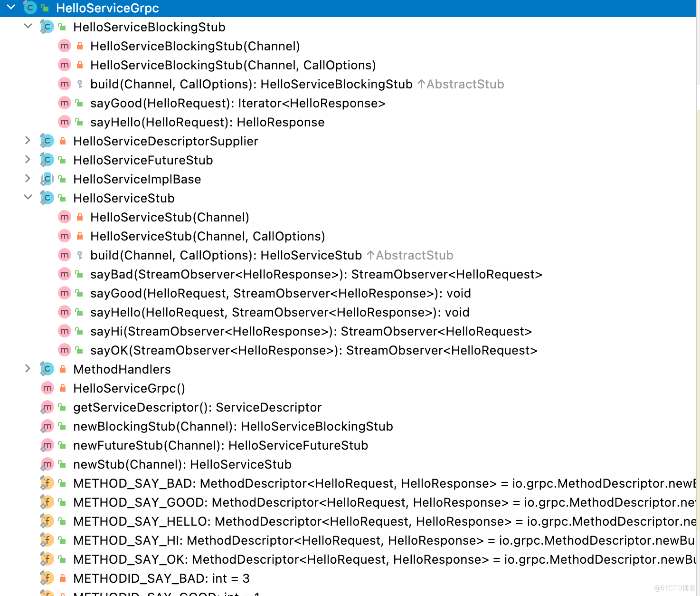Click protected key icon beside build(...): HelloServiceStub
The height and width of the screenshot is (596, 700).
point(80,255)
